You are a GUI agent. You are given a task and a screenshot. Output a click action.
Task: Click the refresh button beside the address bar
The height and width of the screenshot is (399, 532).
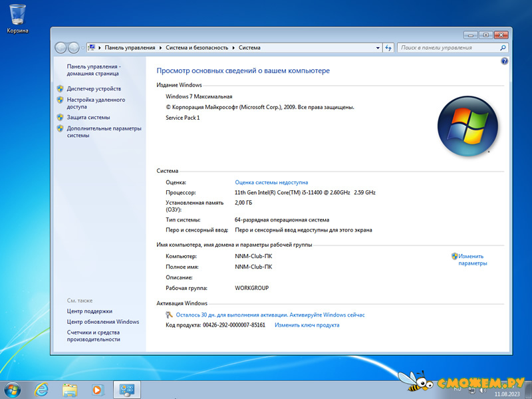pyautogui.click(x=388, y=48)
